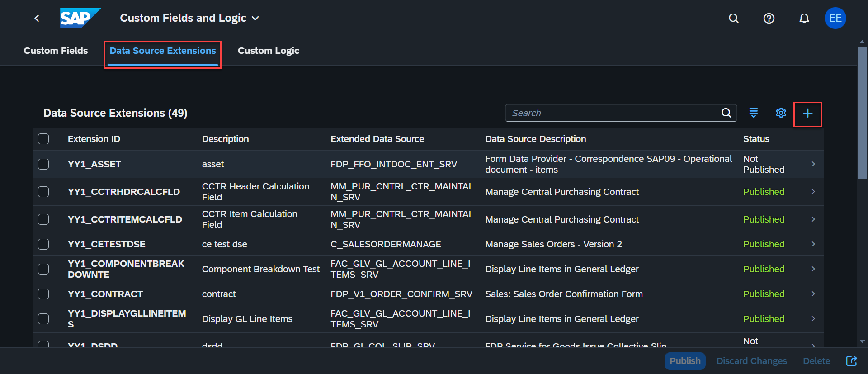
Task: Click 'ce test dse' description cell
Action: coord(225,244)
